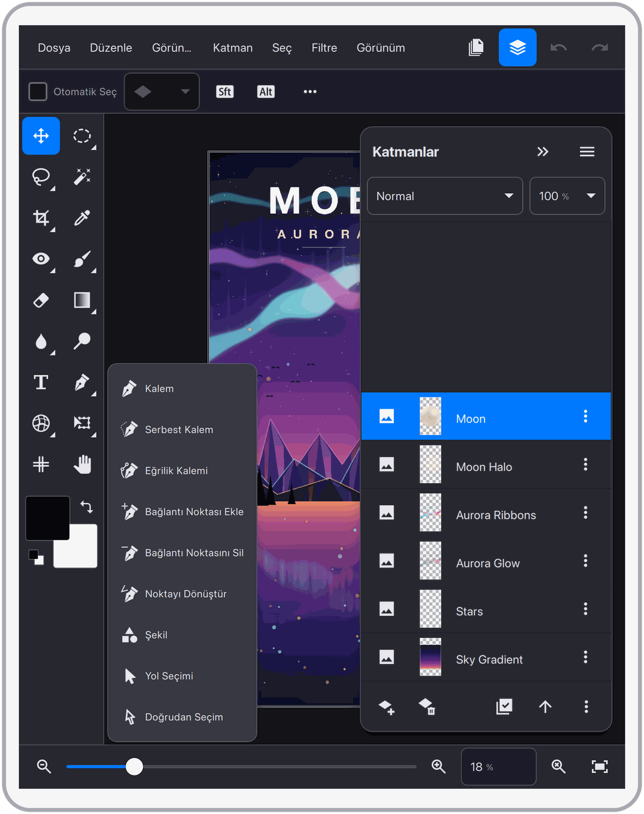
Task: Hide the Stars layer
Action: pyautogui.click(x=387, y=609)
